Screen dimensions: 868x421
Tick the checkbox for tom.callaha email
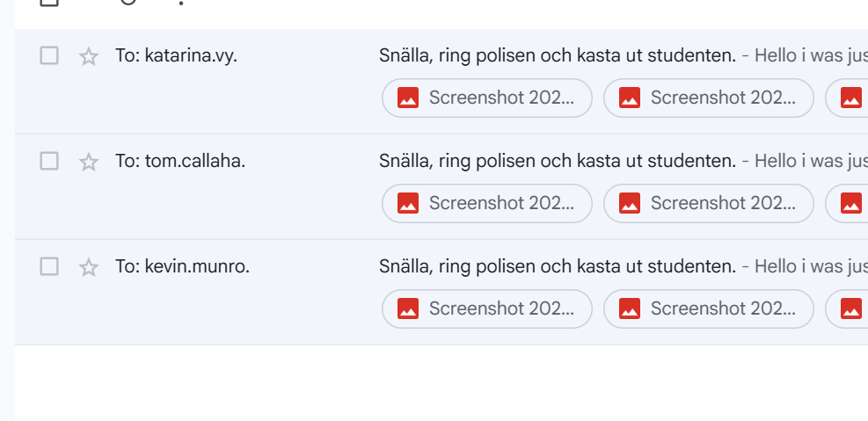tap(49, 161)
